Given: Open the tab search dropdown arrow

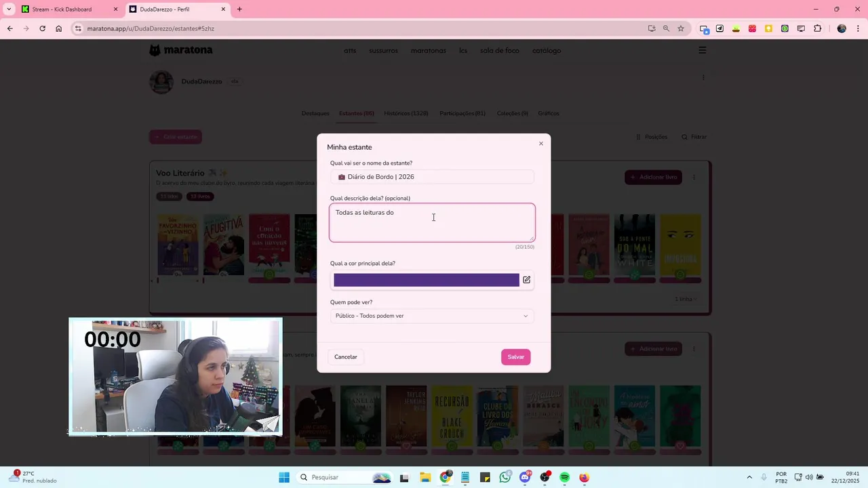Looking at the screenshot, I should tap(9, 9).
